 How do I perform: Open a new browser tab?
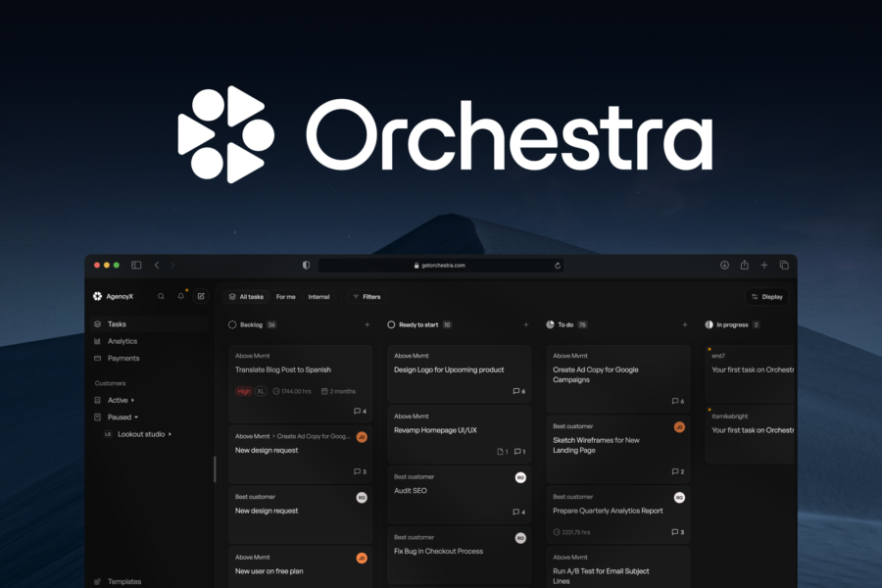pyautogui.click(x=763, y=265)
